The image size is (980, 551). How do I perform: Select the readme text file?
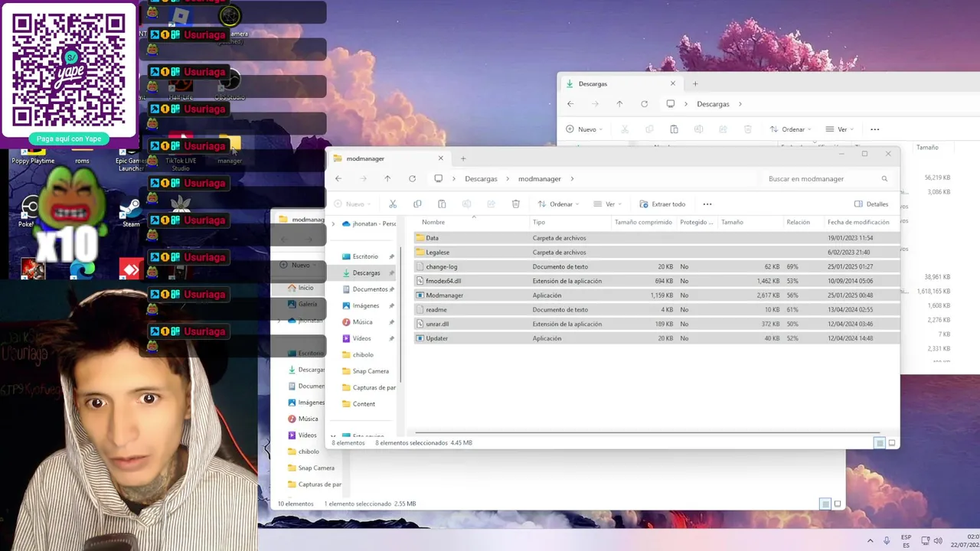[656, 310]
